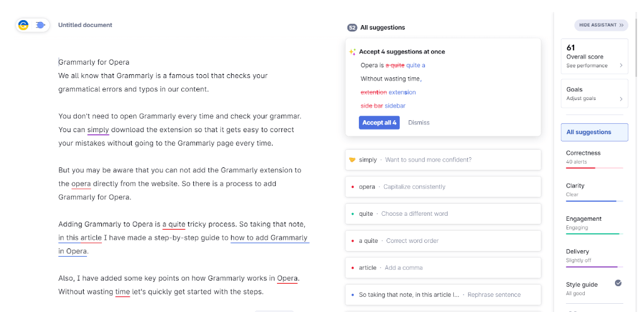Open the Correctness alerts category
Viewport: 644px width, 312px height.
(x=594, y=158)
